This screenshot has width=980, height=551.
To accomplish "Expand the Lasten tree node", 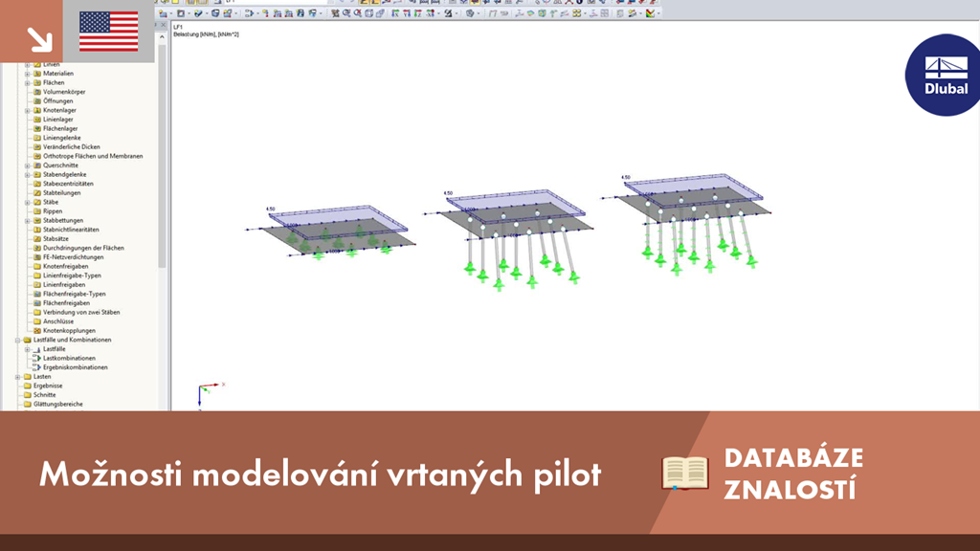I will (x=17, y=377).
